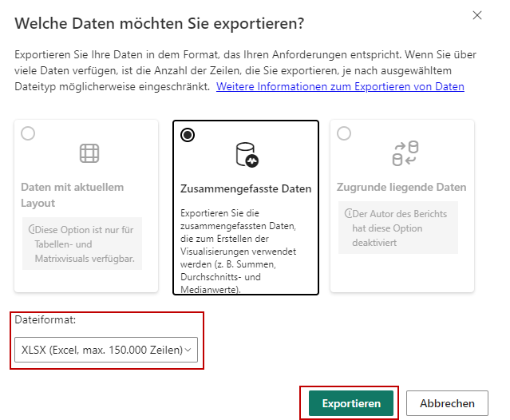Click the dialog heading 'Welche Daten möchten Sie exportieren?'
The image size is (510, 420).
[160, 24]
